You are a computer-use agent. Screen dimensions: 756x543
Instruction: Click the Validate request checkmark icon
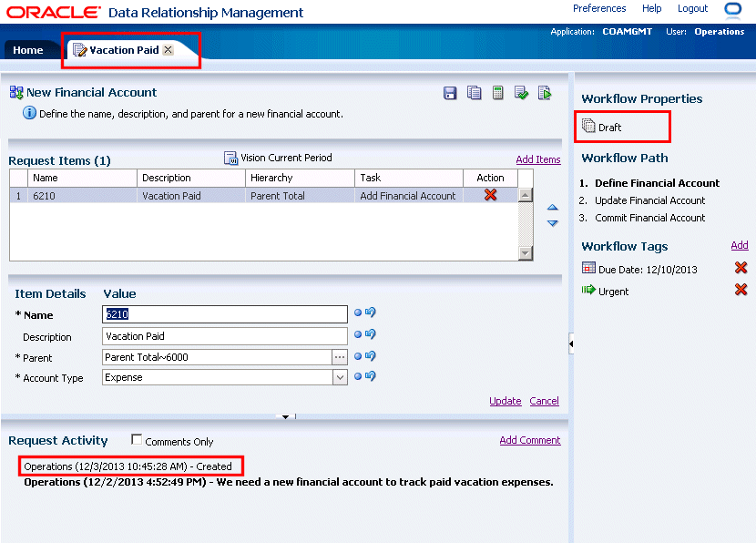coord(521,93)
